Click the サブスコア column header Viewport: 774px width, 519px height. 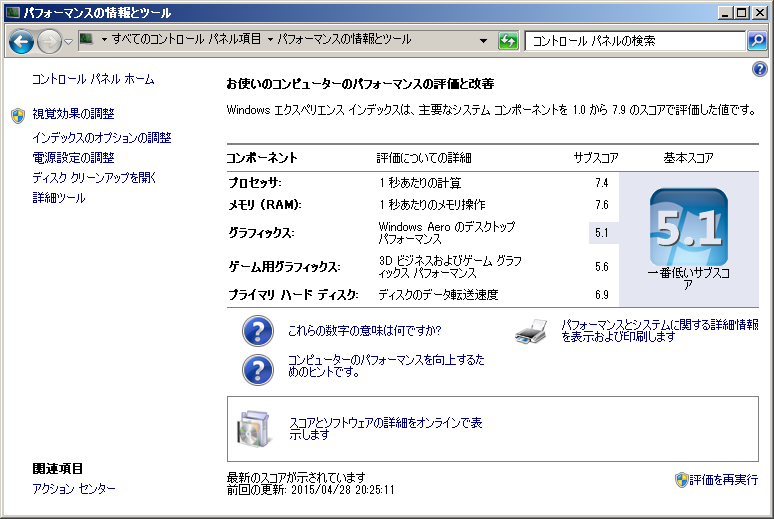click(595, 158)
